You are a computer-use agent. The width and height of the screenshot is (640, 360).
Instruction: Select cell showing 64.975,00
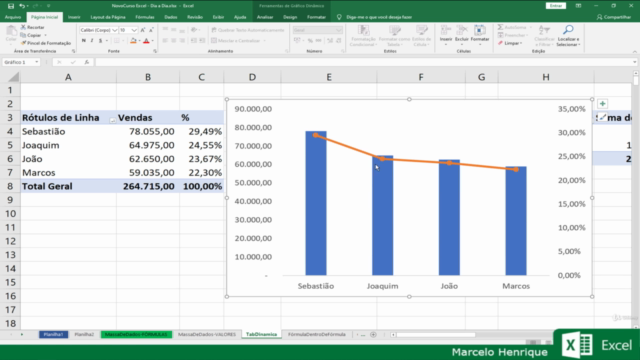tap(148, 145)
